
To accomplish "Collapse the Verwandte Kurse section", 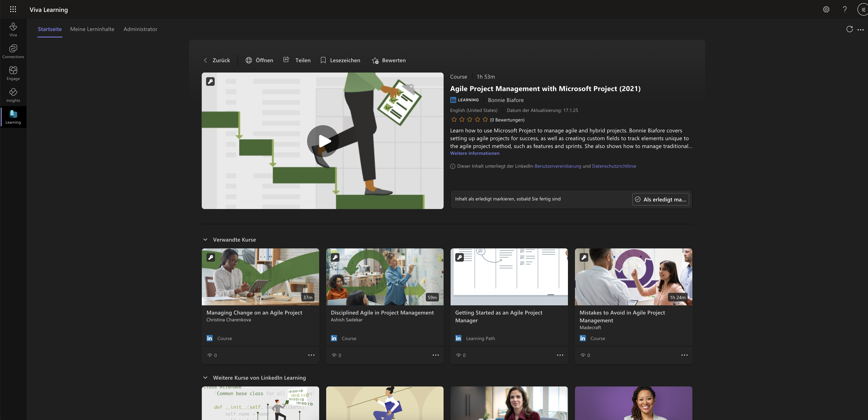I will point(205,240).
